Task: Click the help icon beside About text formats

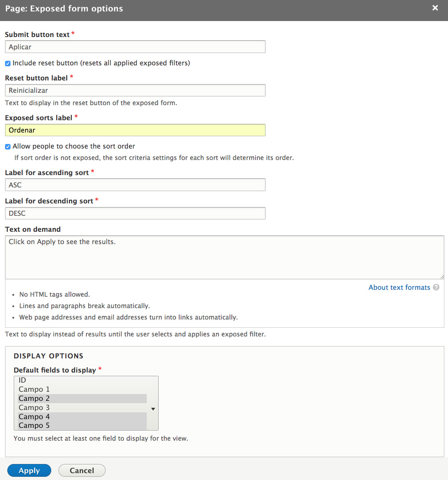Action: point(436,287)
